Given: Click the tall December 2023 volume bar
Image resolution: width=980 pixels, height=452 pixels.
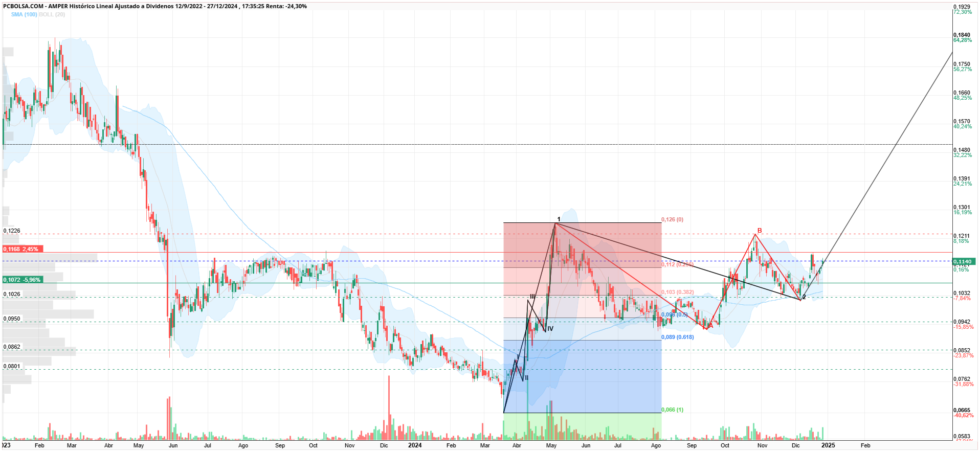Looking at the screenshot, I should point(389,408).
